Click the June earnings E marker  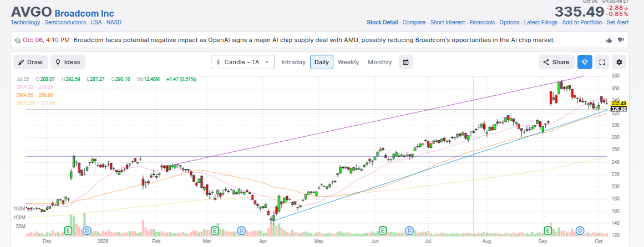pyautogui.click(x=382, y=230)
